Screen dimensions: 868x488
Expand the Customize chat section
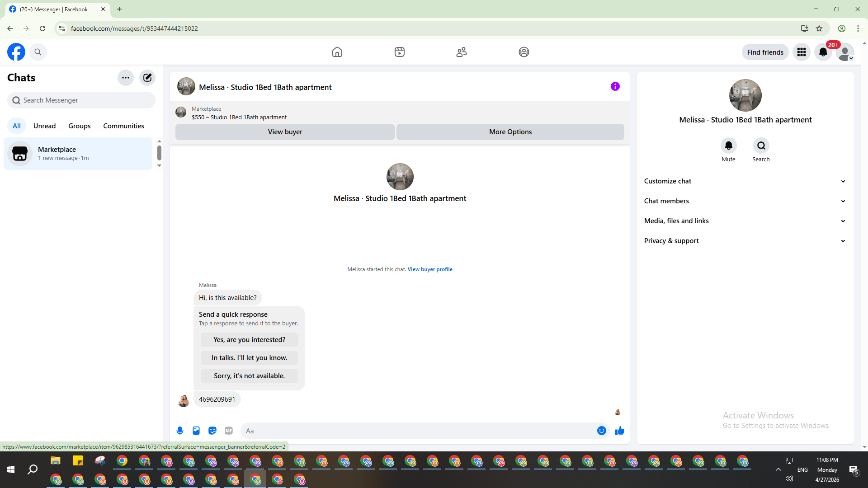click(745, 181)
